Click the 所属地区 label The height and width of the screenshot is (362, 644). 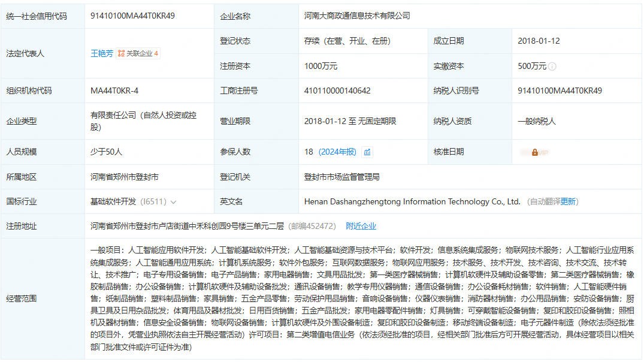[x=22, y=177]
